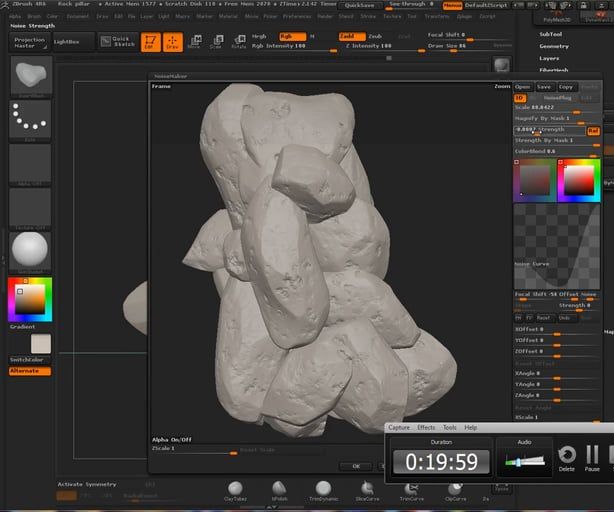Viewport: 614px width, 512px height.
Task: Toggle the 3D noise button
Action: (x=520, y=98)
